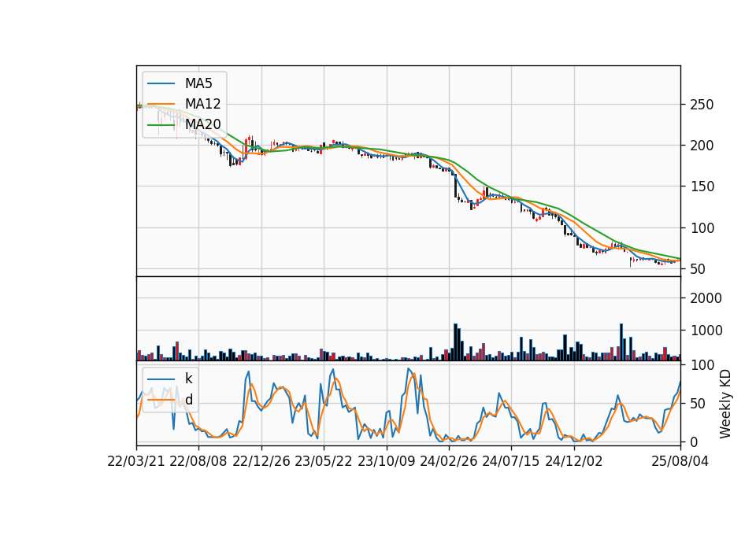Click the green MA20 legend line sample
This screenshot has height=543, width=756.
[x=161, y=125]
